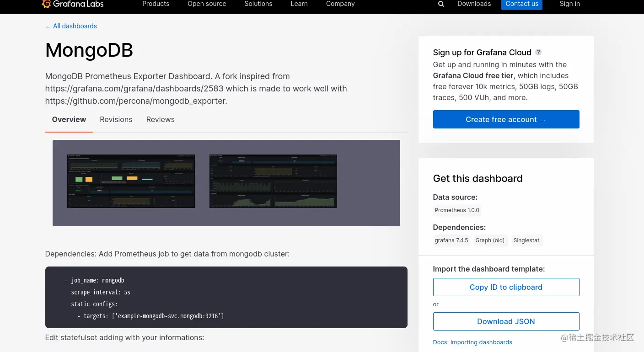
Task: Click the Contact us button
Action: pos(522,4)
